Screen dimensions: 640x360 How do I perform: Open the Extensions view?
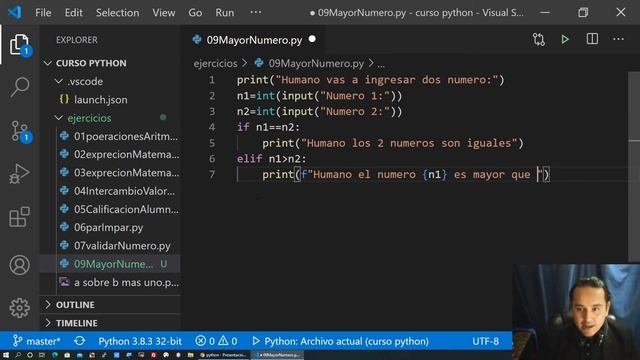pos(19,216)
